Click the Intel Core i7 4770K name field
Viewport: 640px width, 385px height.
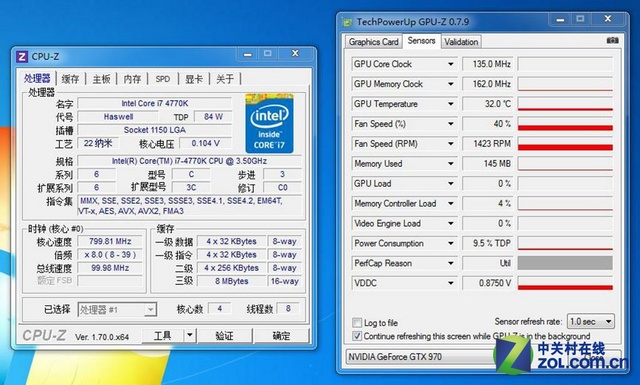point(155,103)
